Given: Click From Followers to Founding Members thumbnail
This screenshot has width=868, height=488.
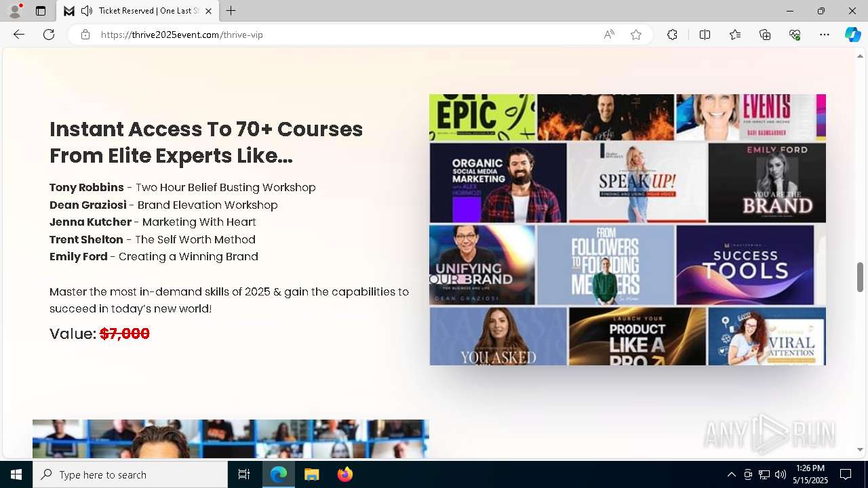Looking at the screenshot, I should coord(606,265).
